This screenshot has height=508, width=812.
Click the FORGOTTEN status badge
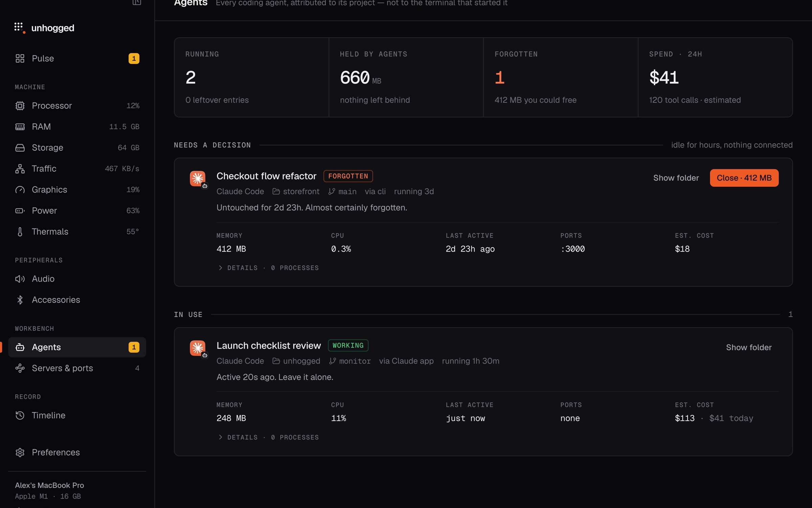pyautogui.click(x=348, y=176)
